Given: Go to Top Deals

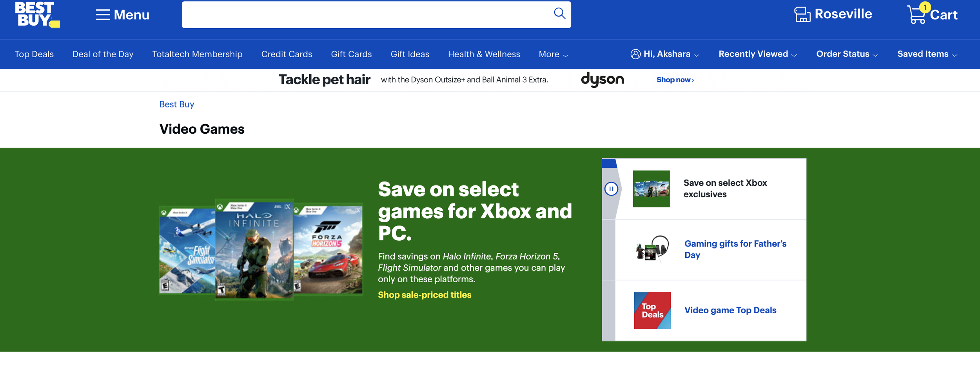Looking at the screenshot, I should (34, 54).
